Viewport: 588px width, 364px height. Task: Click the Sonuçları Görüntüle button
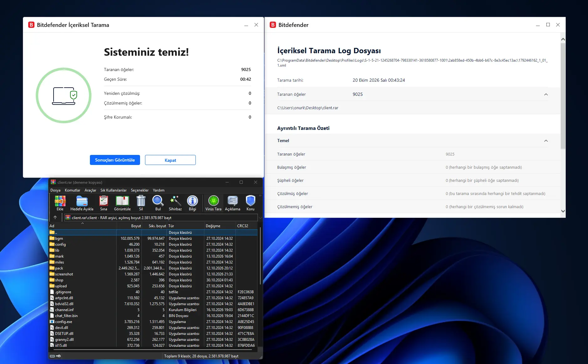pos(115,160)
